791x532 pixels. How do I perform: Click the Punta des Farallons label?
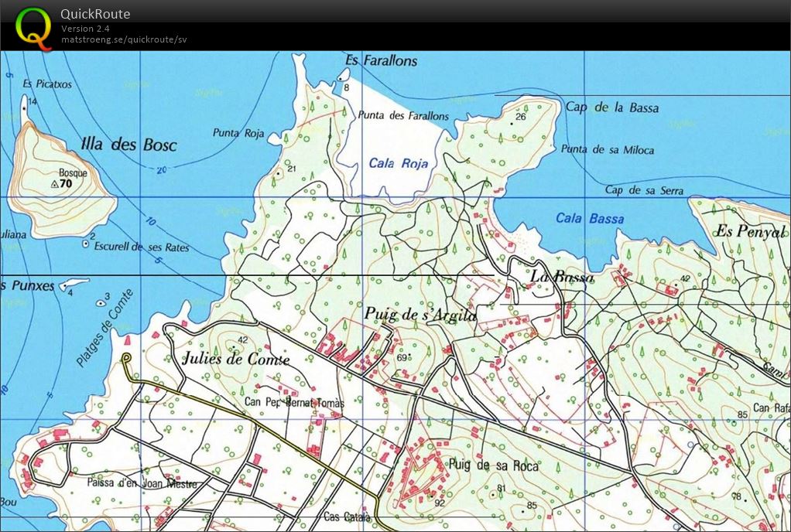pos(403,115)
